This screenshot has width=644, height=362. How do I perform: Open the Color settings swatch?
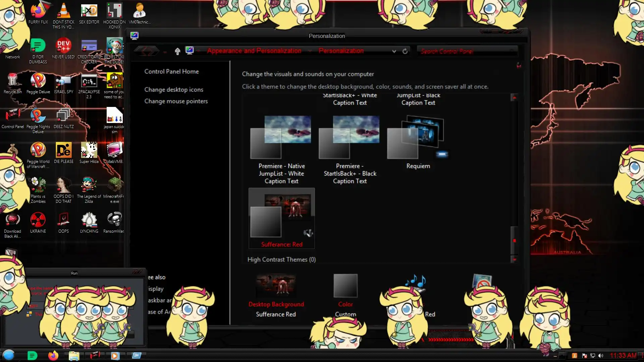[x=345, y=286]
